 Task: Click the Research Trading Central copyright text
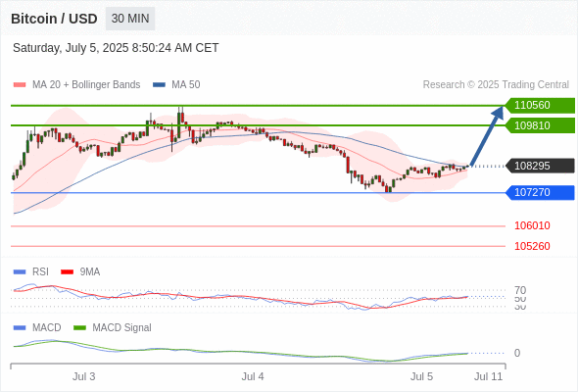496,85
